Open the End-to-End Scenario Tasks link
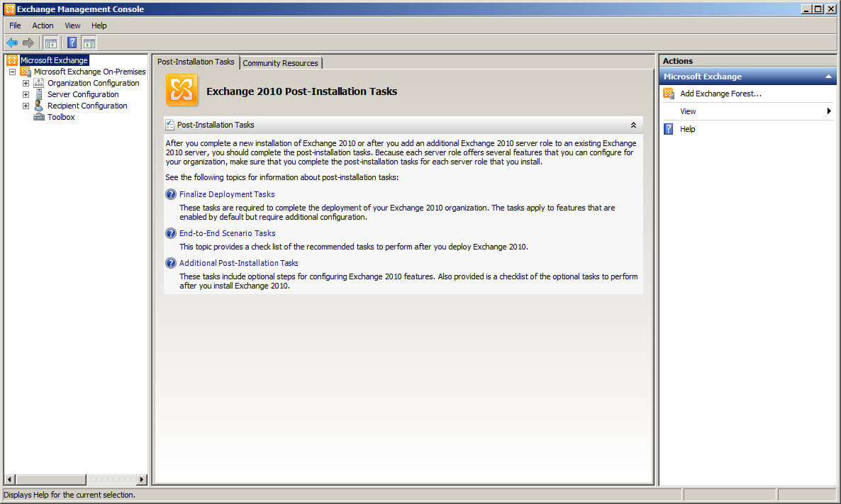Screen dimensions: 841x504 228,233
